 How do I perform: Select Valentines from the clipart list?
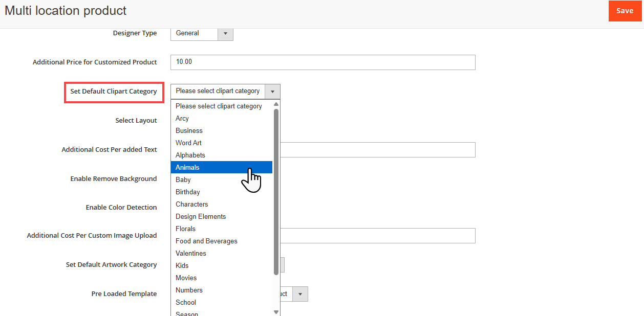coord(190,253)
